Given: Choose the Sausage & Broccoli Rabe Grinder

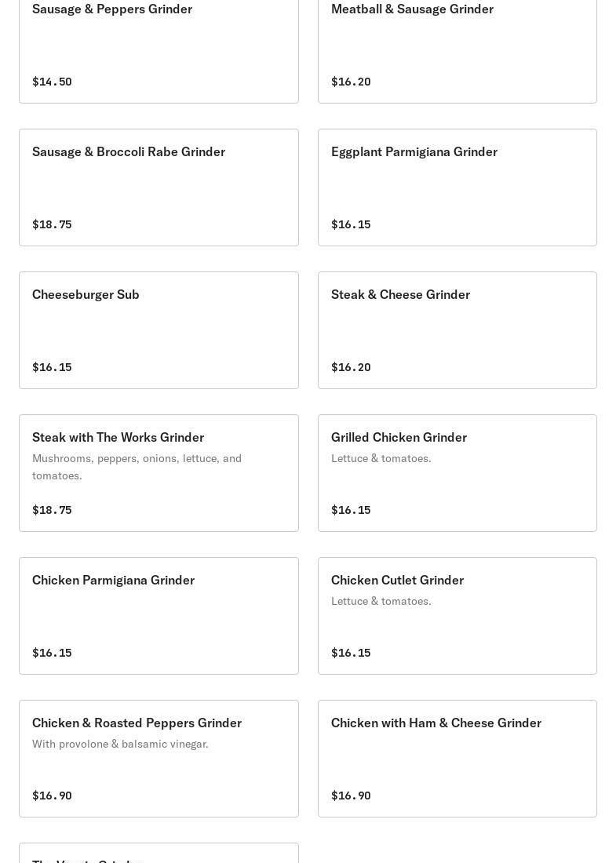Looking at the screenshot, I should point(159,187).
